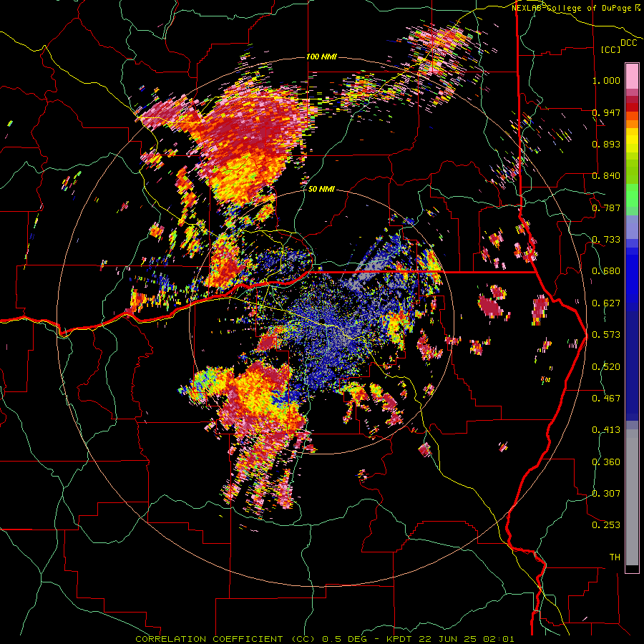The height and width of the screenshot is (644, 644).
Task: Pick the 0.680 scale label
Action: 606,271
